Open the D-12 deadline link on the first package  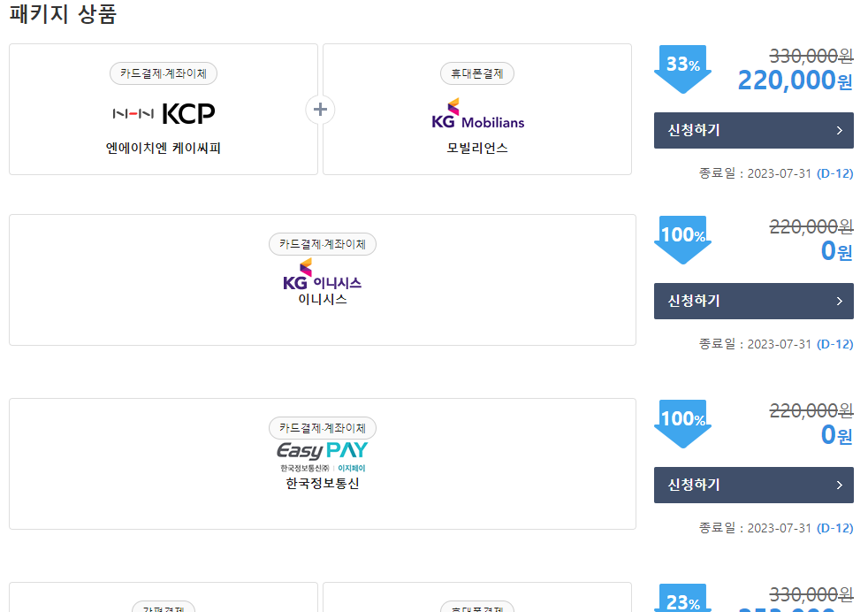tap(835, 172)
